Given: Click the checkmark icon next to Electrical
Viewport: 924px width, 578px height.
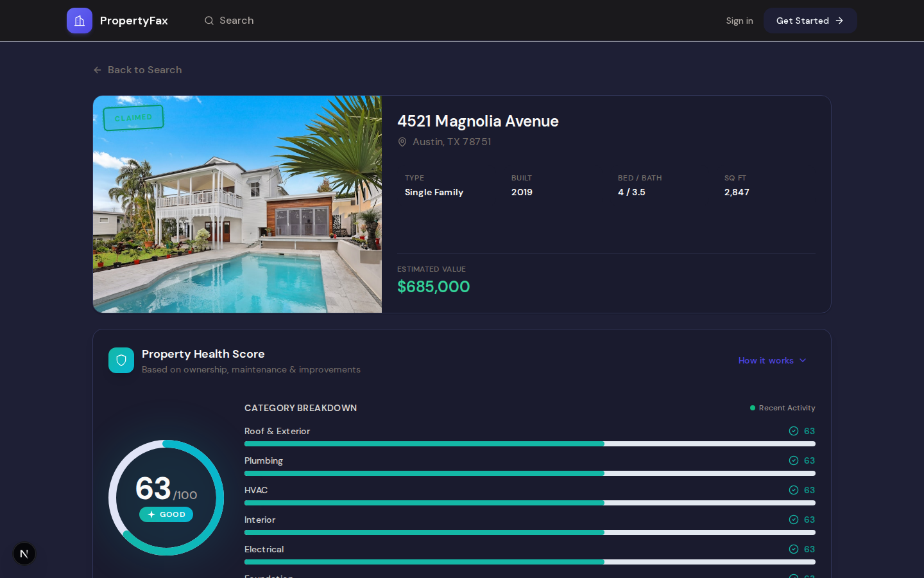Looking at the screenshot, I should (x=794, y=549).
